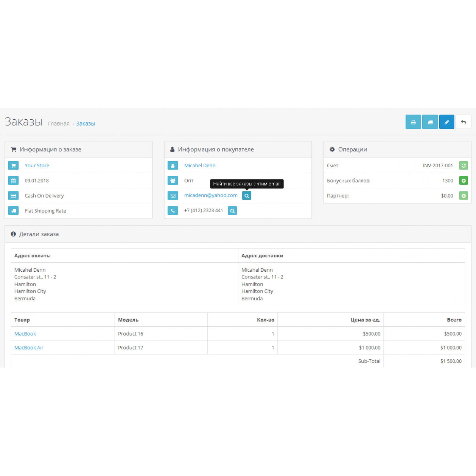476x476 pixels.
Task: Click the Детали заказа panel heading
Action: click(x=39, y=234)
